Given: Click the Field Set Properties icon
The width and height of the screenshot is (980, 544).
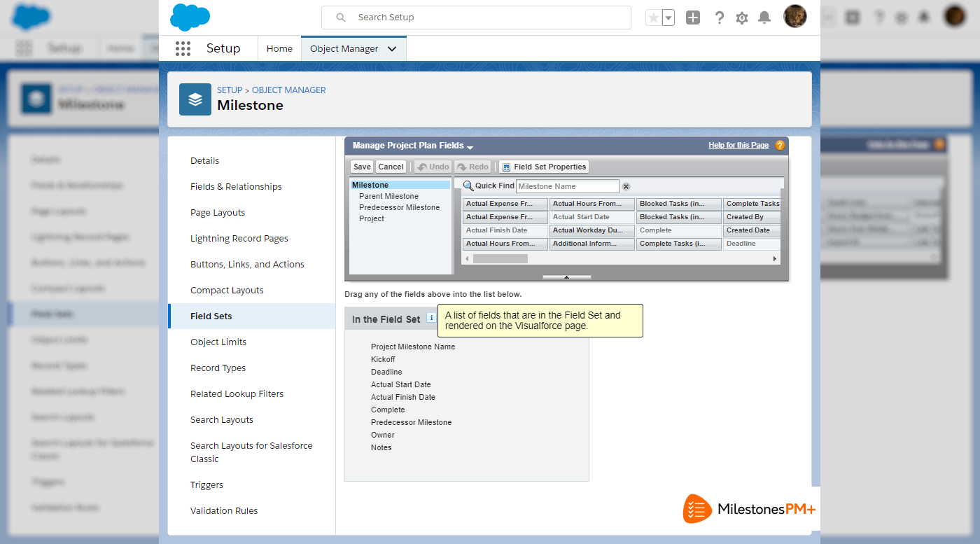Looking at the screenshot, I should pyautogui.click(x=505, y=167).
